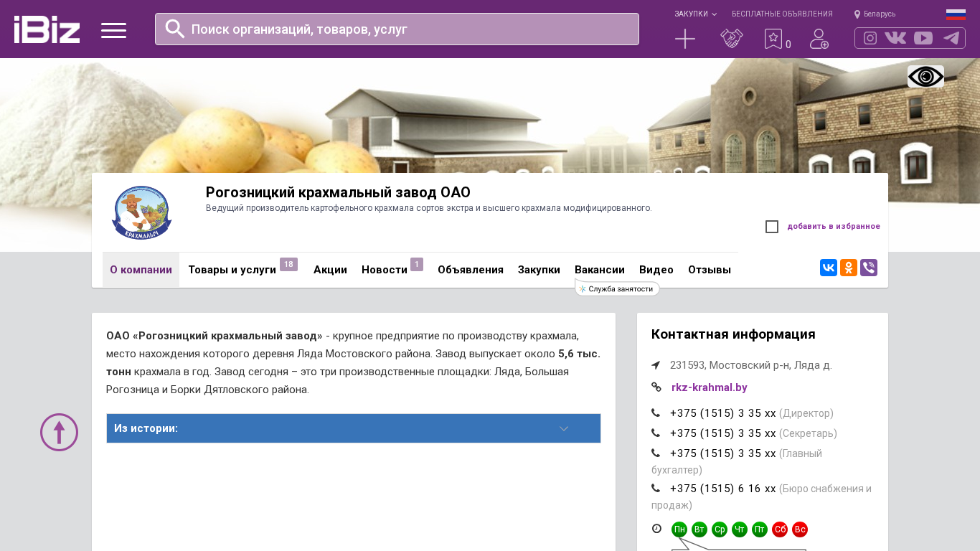Open the hamburger main menu
Screen dimensions: 980x551
[113, 30]
